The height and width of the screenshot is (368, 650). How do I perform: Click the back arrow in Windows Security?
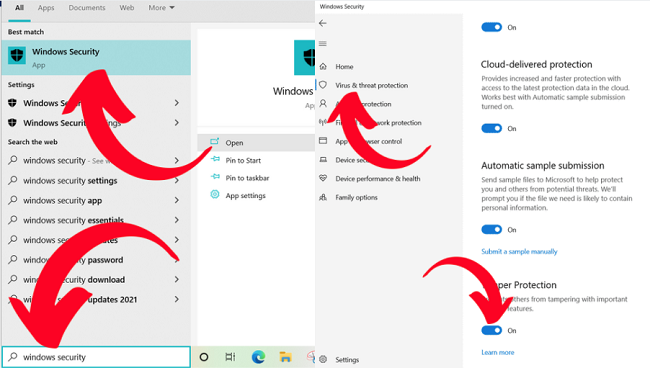[323, 23]
